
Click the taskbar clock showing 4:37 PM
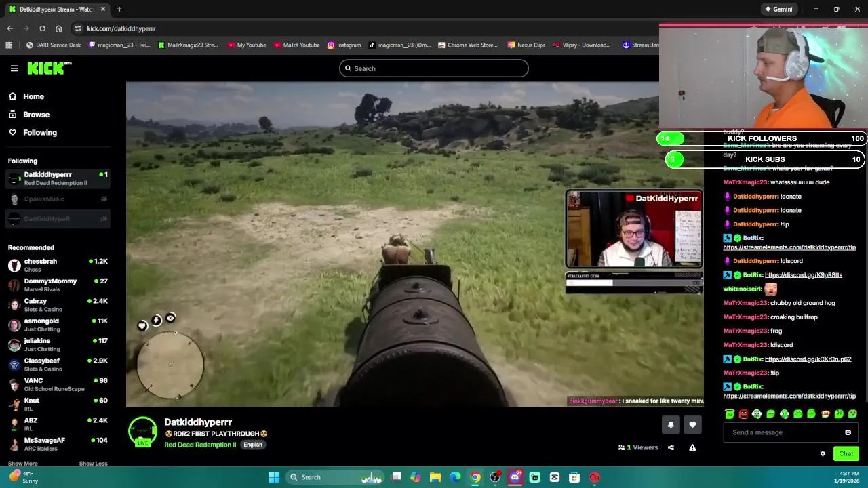coord(848,477)
